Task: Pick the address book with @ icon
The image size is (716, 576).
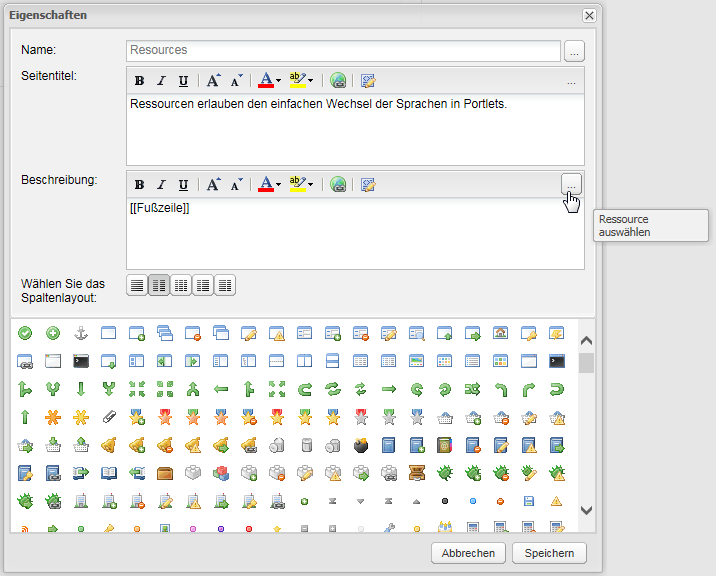Action: [444, 445]
